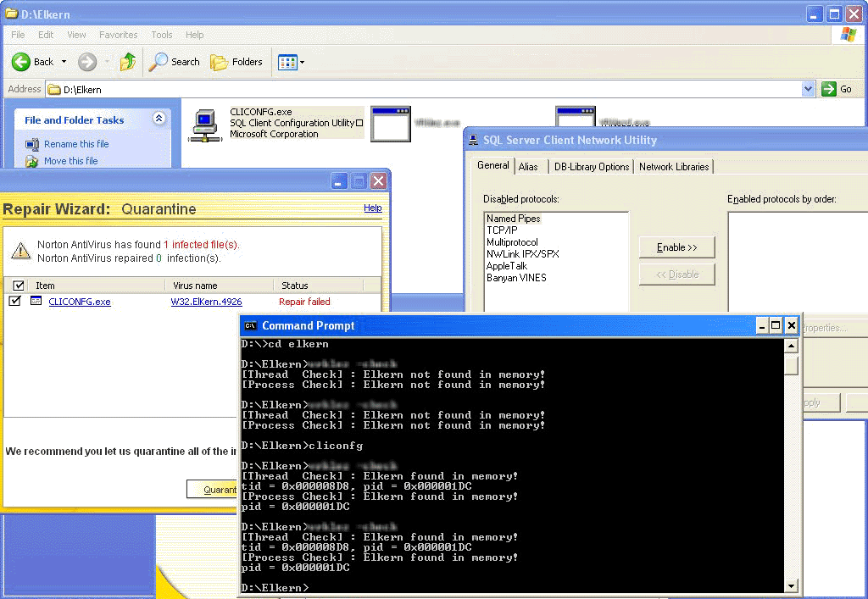This screenshot has width=868, height=599.
Task: Switch to the Alias tab
Action: click(528, 167)
